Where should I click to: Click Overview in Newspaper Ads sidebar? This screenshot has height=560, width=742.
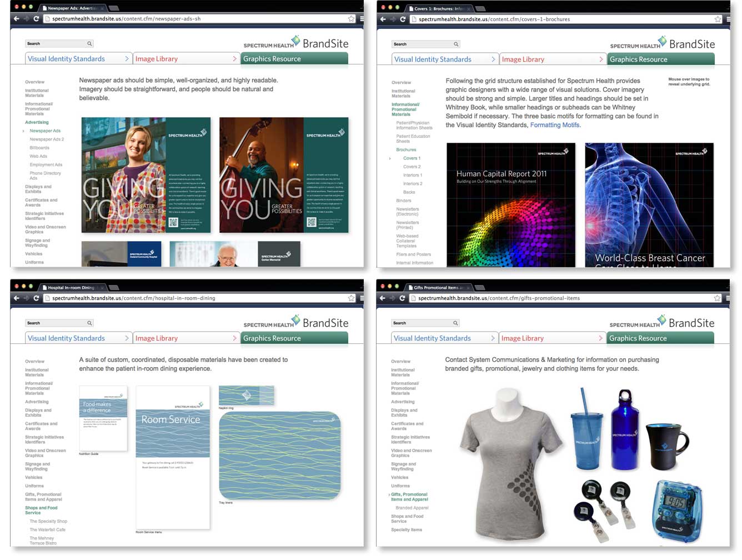34,82
